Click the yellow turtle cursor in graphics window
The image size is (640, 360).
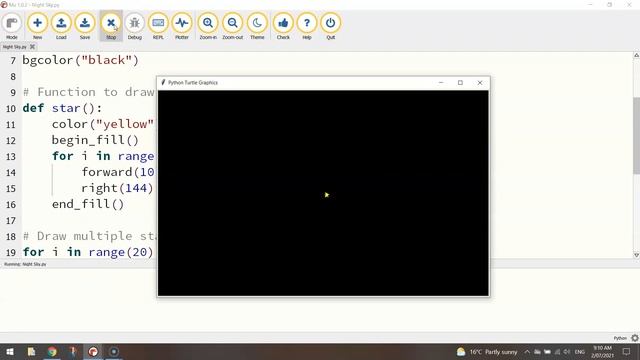[327, 195]
